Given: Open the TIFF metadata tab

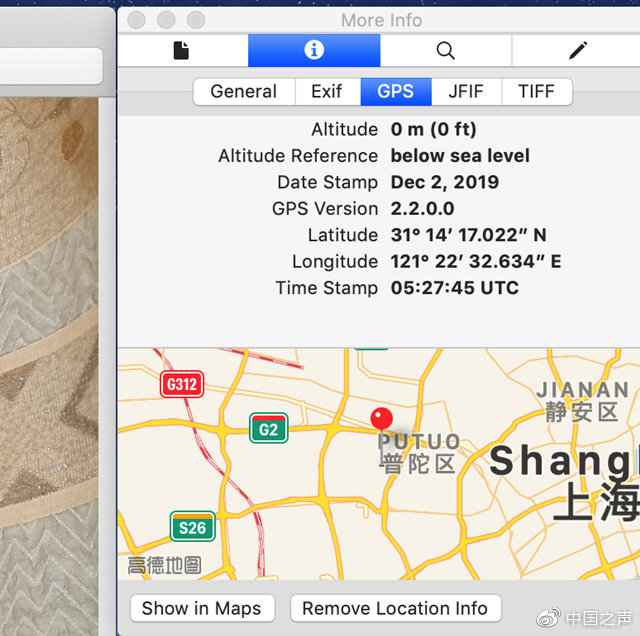Looking at the screenshot, I should (x=536, y=91).
